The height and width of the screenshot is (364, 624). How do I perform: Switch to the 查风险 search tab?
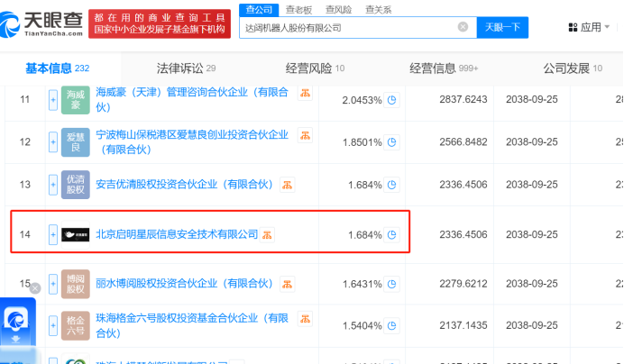[x=338, y=10]
